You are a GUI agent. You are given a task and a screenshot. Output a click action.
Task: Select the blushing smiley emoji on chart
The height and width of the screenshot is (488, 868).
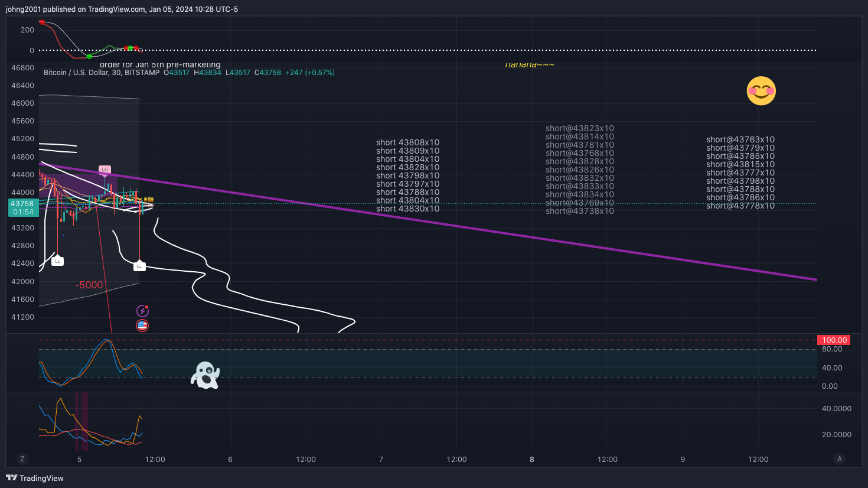tap(761, 91)
